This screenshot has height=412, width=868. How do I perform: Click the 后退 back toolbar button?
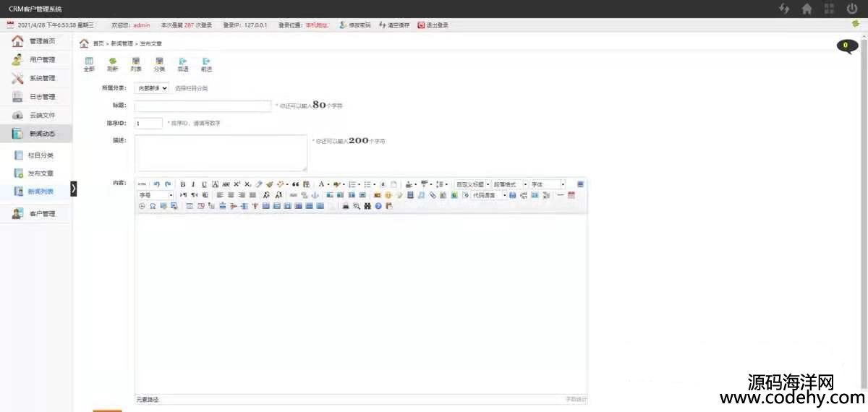pyautogui.click(x=183, y=64)
